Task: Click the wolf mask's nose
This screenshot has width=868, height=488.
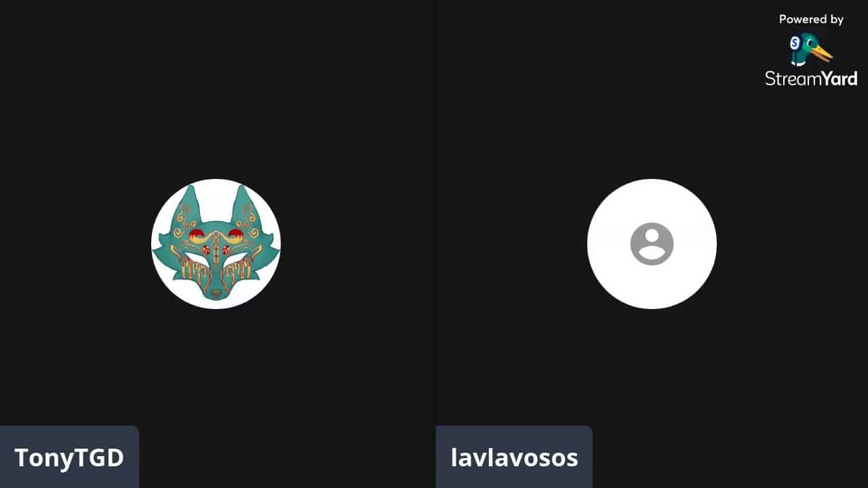Action: 216,294
